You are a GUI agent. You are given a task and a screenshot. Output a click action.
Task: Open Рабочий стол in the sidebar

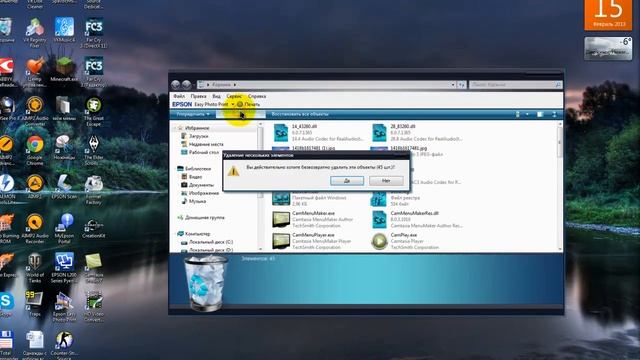pyautogui.click(x=204, y=152)
